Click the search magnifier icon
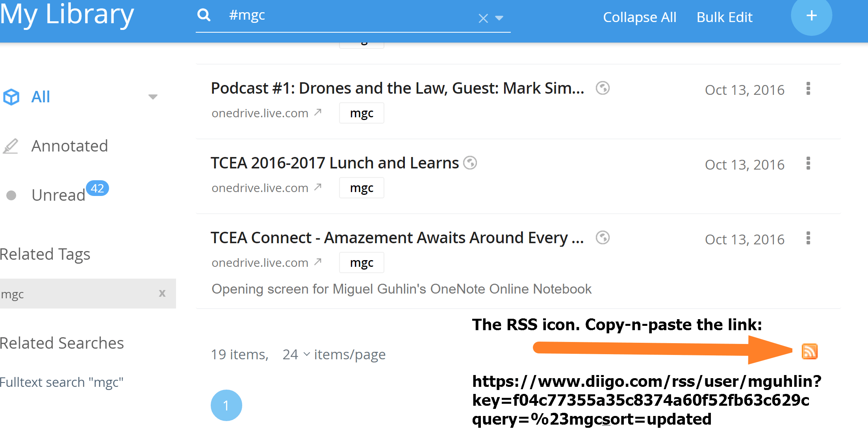The width and height of the screenshot is (868, 438). tap(204, 15)
